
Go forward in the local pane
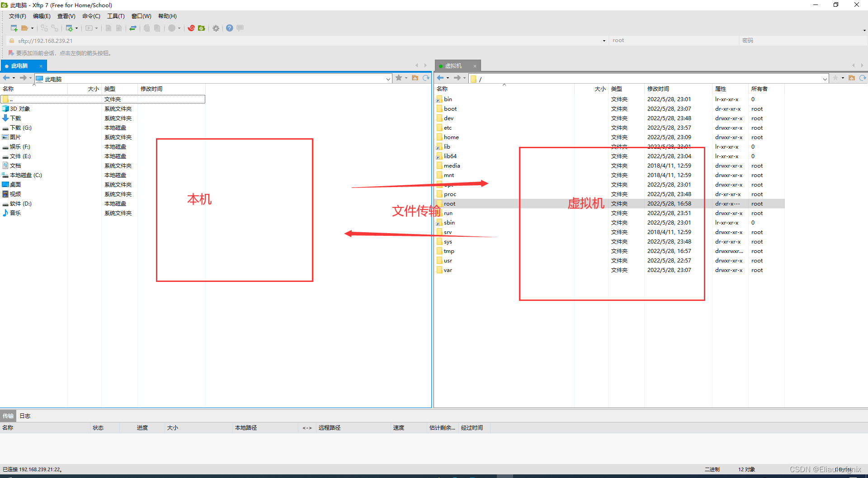(23, 78)
